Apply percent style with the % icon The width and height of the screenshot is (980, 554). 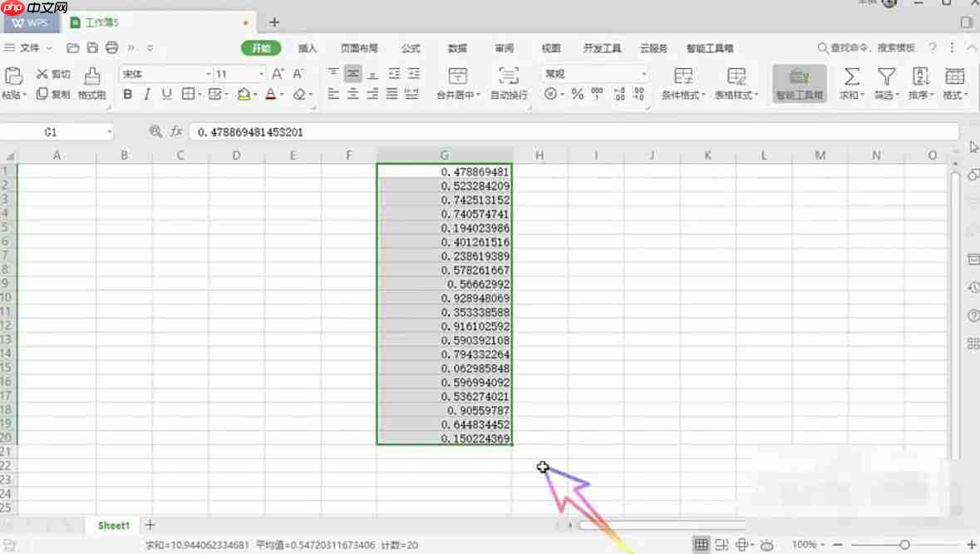[578, 94]
